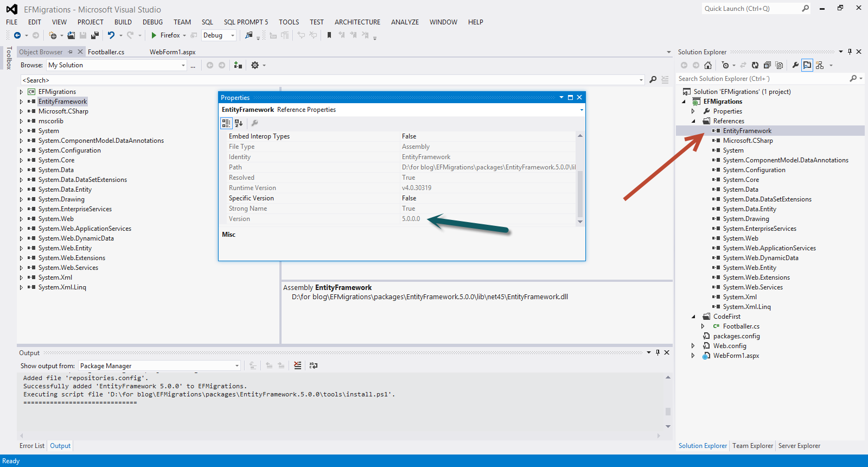The image size is (868, 467).
Task: Click the New Project toolbar icon
Action: coord(53,35)
